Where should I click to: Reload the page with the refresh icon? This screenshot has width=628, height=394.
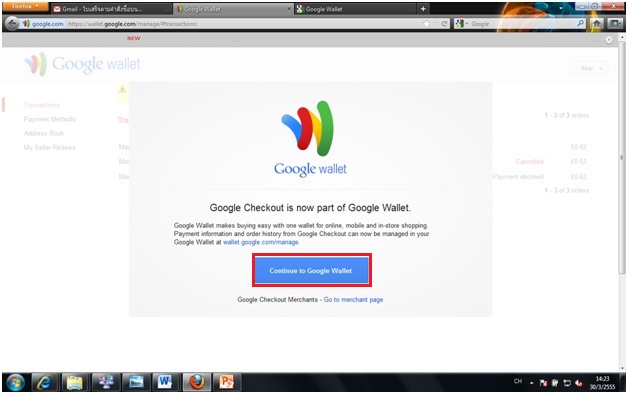tap(444, 24)
